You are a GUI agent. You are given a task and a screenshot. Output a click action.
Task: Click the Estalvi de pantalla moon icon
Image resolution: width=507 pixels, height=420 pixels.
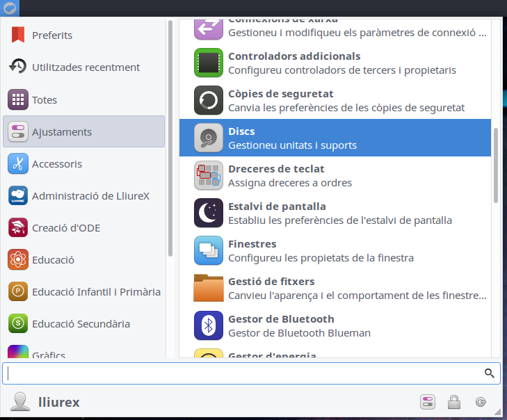pyautogui.click(x=208, y=213)
